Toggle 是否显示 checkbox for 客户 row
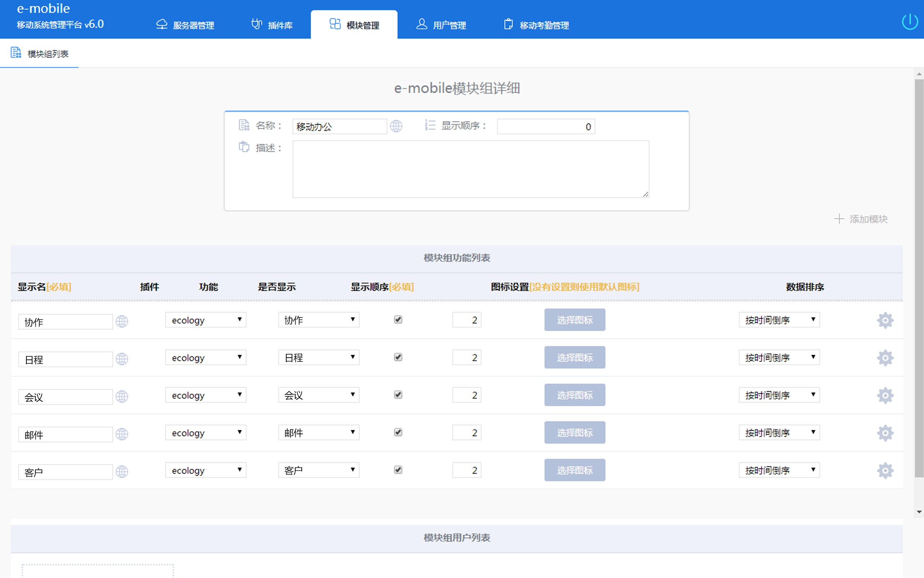924x578 pixels. (x=398, y=470)
